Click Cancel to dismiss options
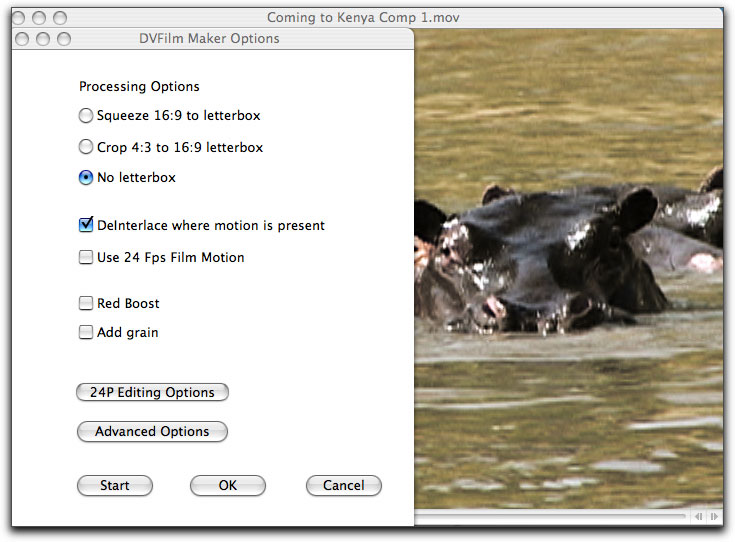The image size is (735, 542). [x=344, y=485]
